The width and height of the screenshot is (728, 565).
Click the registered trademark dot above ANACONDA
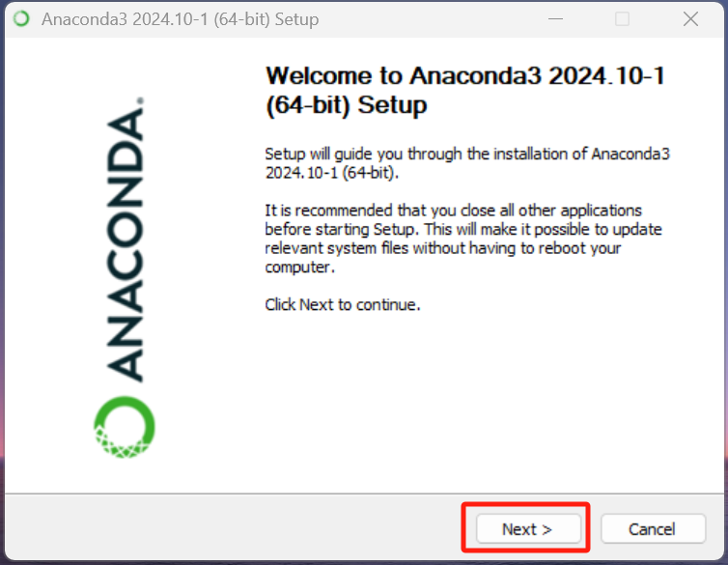click(x=140, y=100)
